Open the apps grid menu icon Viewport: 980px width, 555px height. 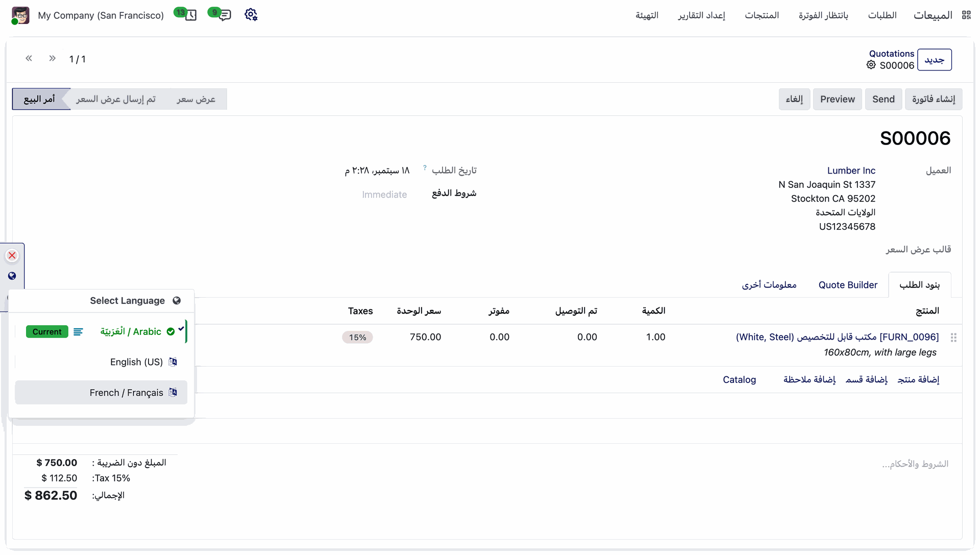[x=966, y=15]
